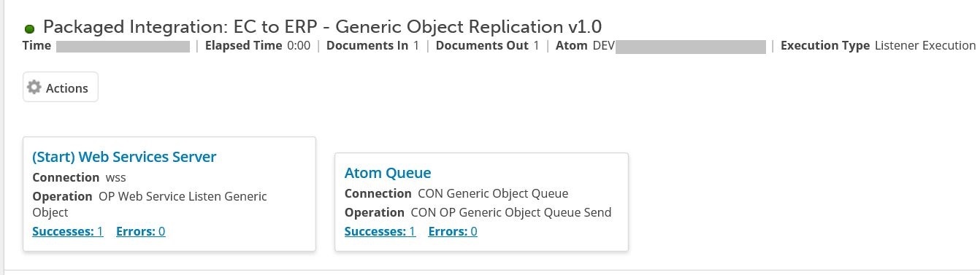View Errors for Web Services Server
This screenshot has width=980, height=275.
tap(140, 231)
